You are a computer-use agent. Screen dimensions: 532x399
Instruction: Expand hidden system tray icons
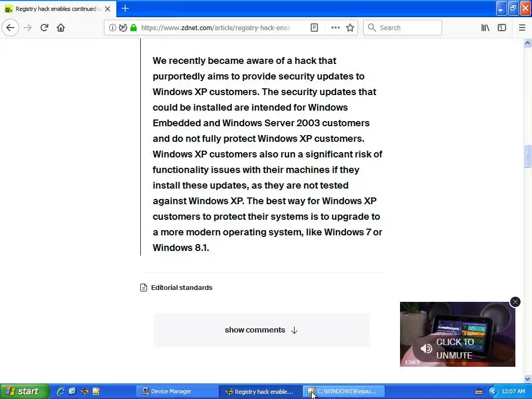click(493, 392)
